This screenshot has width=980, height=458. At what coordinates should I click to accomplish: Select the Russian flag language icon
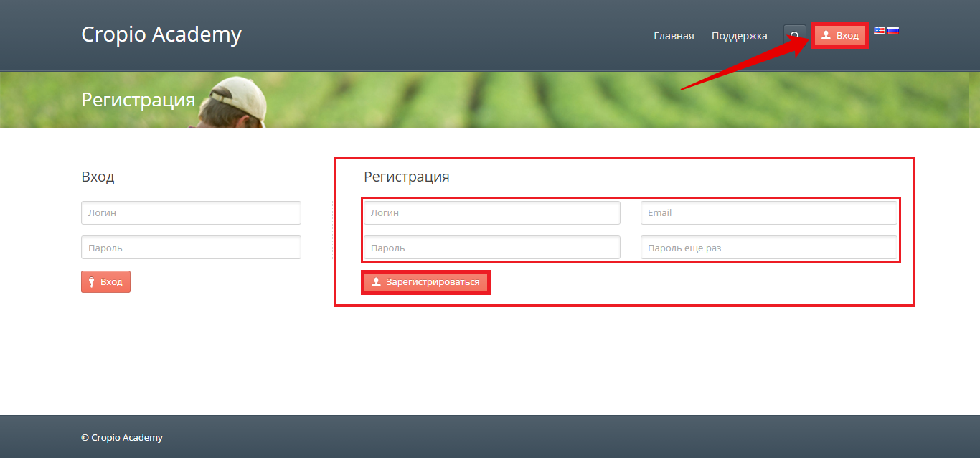tap(893, 30)
